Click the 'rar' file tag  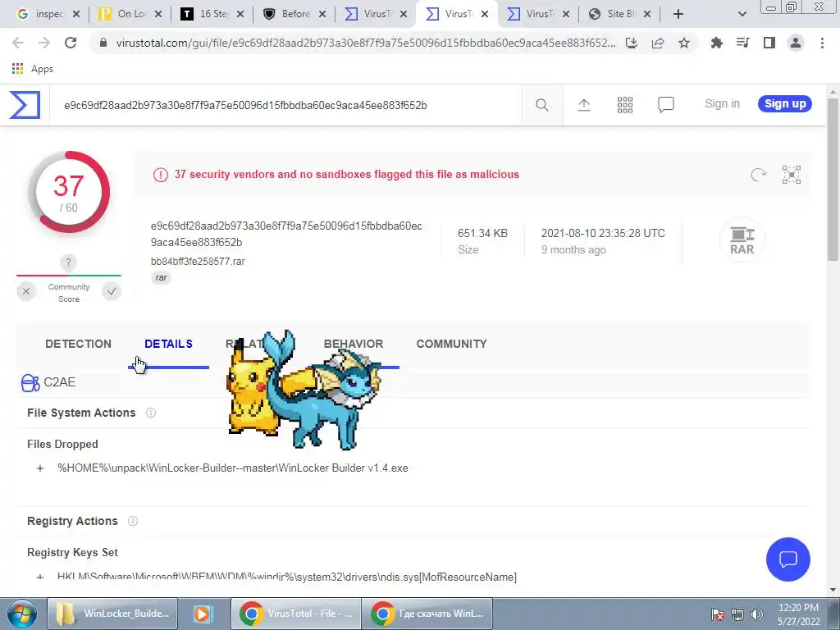[x=161, y=277]
